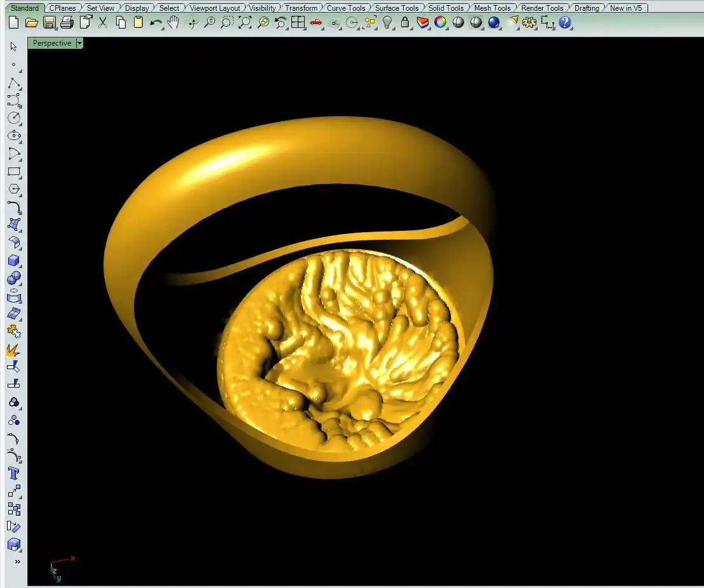Click the Zoom Extents icon

[245, 23]
